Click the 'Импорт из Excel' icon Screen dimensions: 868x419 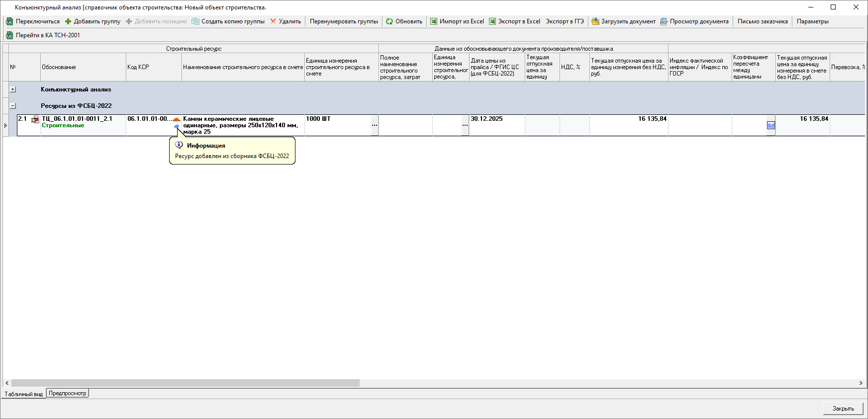point(434,21)
